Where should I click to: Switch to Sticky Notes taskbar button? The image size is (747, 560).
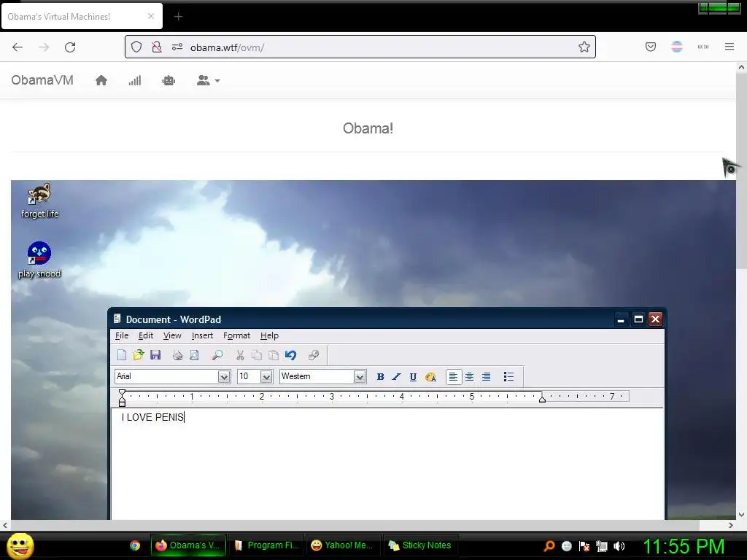(x=420, y=545)
